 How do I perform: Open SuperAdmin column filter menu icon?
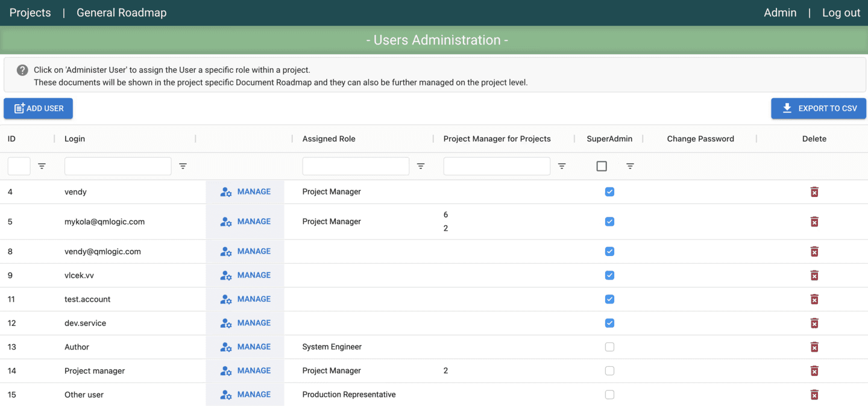click(630, 166)
